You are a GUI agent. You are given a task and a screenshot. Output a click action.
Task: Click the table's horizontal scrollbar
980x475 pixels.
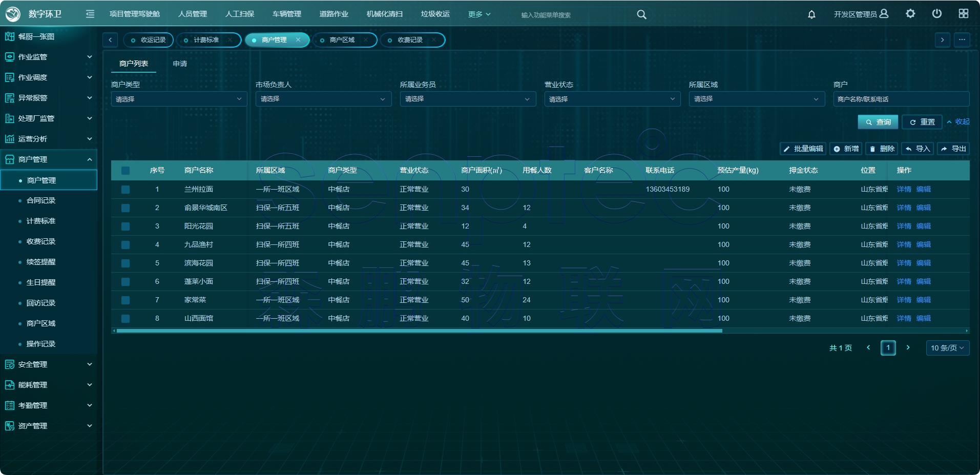pos(419,331)
